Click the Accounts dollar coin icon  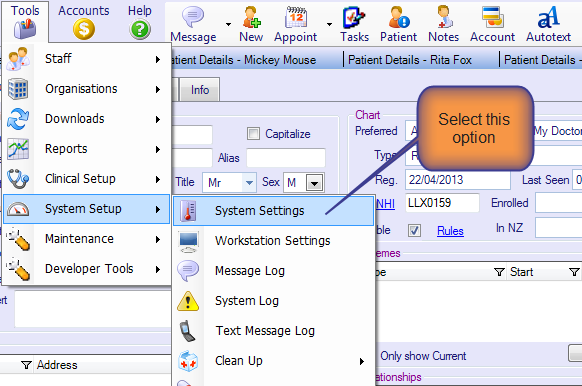tap(84, 29)
